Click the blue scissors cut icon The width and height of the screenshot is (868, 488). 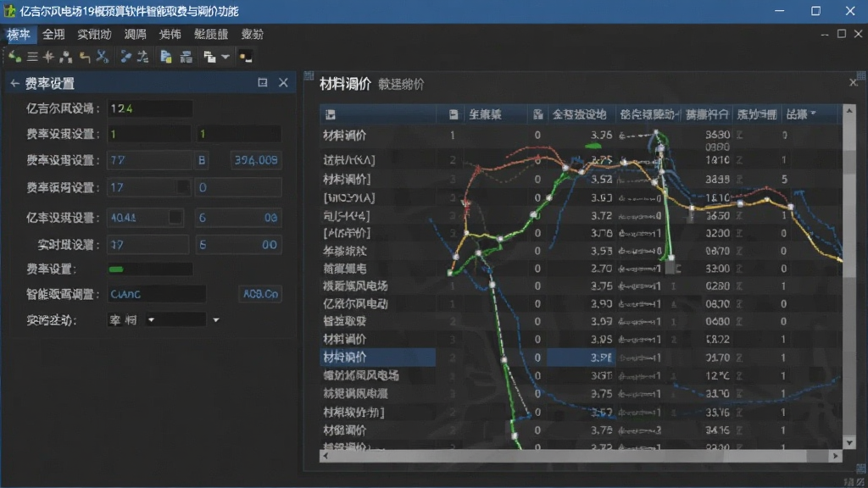point(103,57)
